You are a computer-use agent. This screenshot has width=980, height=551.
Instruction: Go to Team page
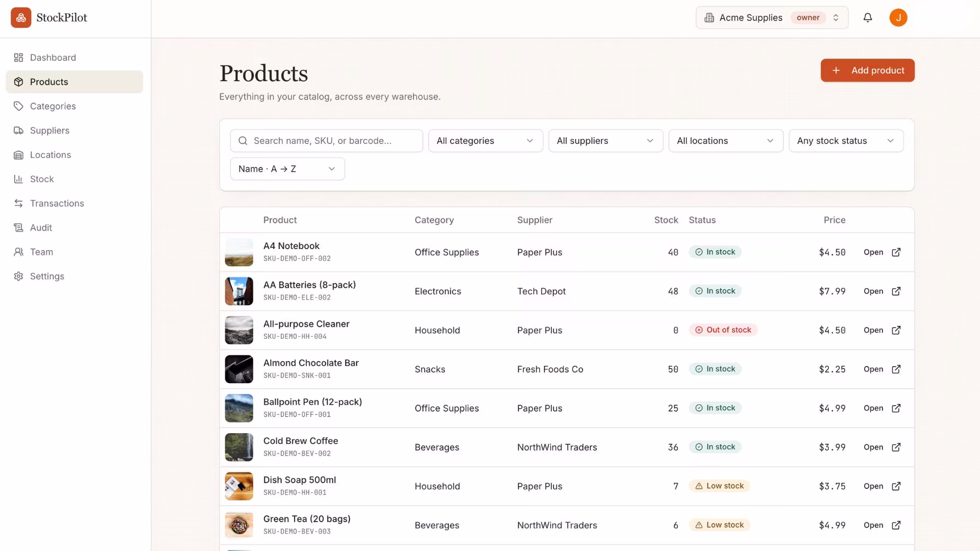click(x=75, y=252)
